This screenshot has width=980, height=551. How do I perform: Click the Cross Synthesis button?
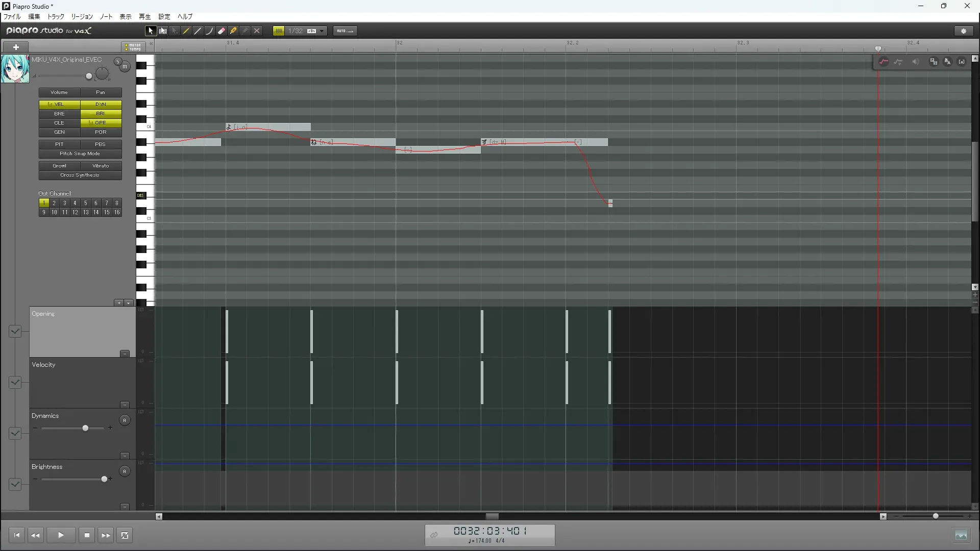point(80,175)
